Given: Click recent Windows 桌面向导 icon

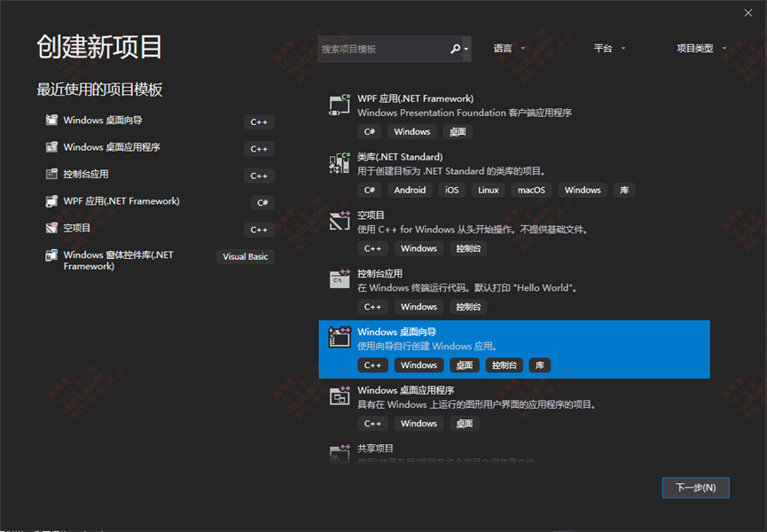Looking at the screenshot, I should (x=51, y=120).
